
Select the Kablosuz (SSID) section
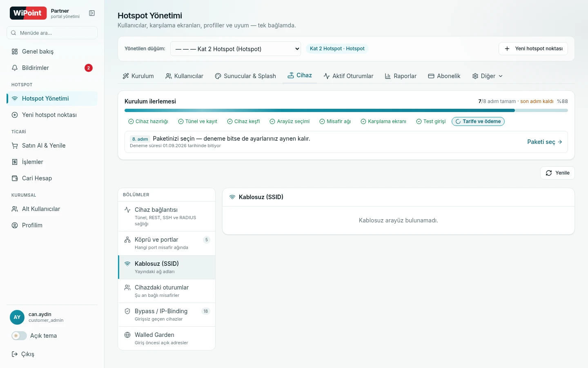(167, 267)
